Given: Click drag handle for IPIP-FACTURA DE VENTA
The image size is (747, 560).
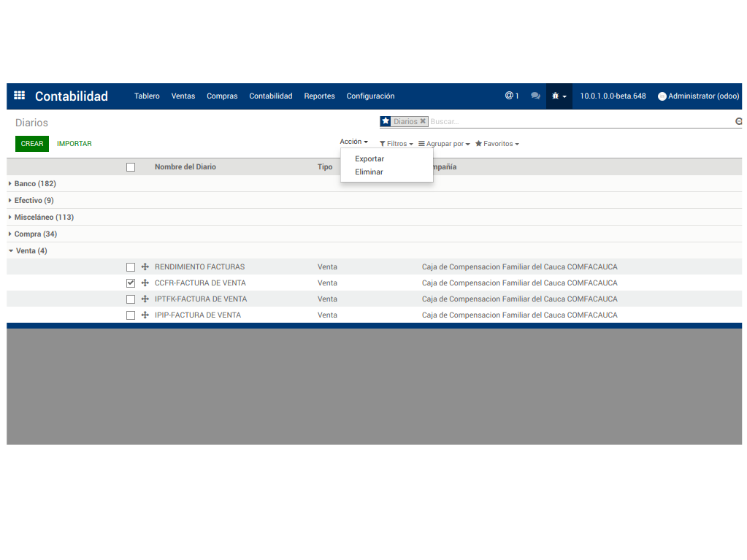Looking at the screenshot, I should [x=145, y=315].
